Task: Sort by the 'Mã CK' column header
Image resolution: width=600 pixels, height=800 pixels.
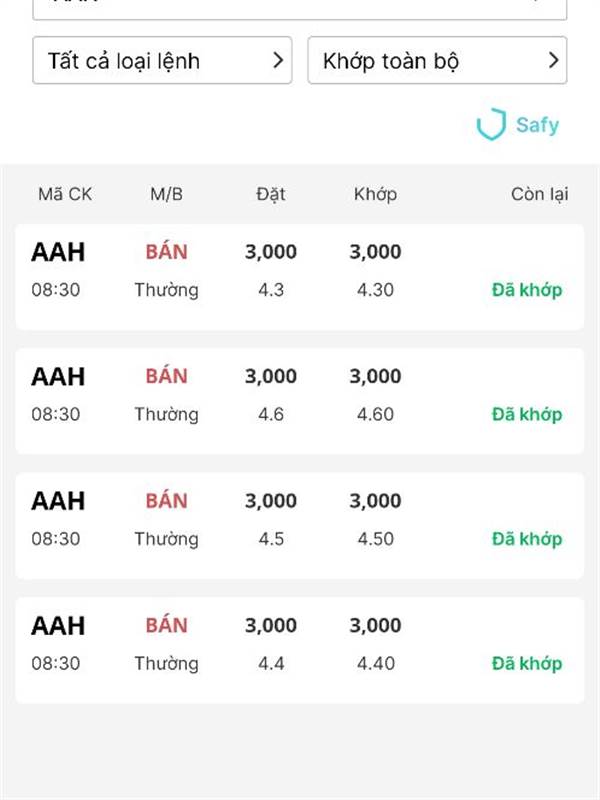Action: point(65,194)
